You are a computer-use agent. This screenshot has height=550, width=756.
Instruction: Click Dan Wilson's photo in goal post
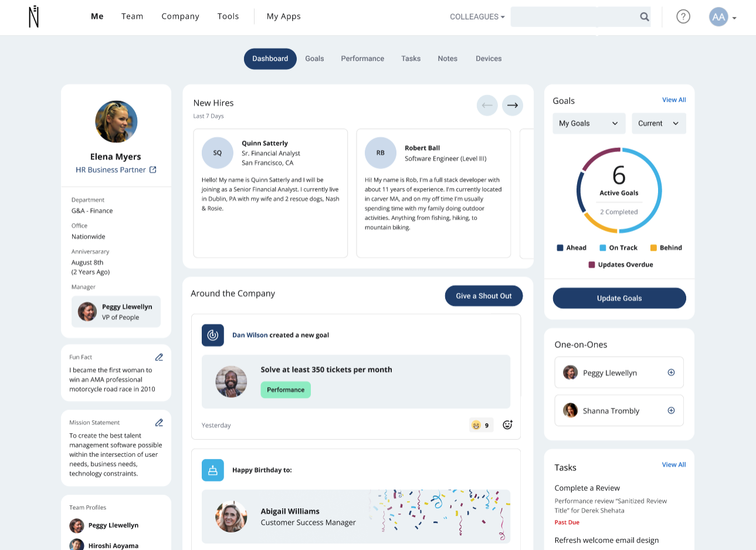click(x=231, y=382)
